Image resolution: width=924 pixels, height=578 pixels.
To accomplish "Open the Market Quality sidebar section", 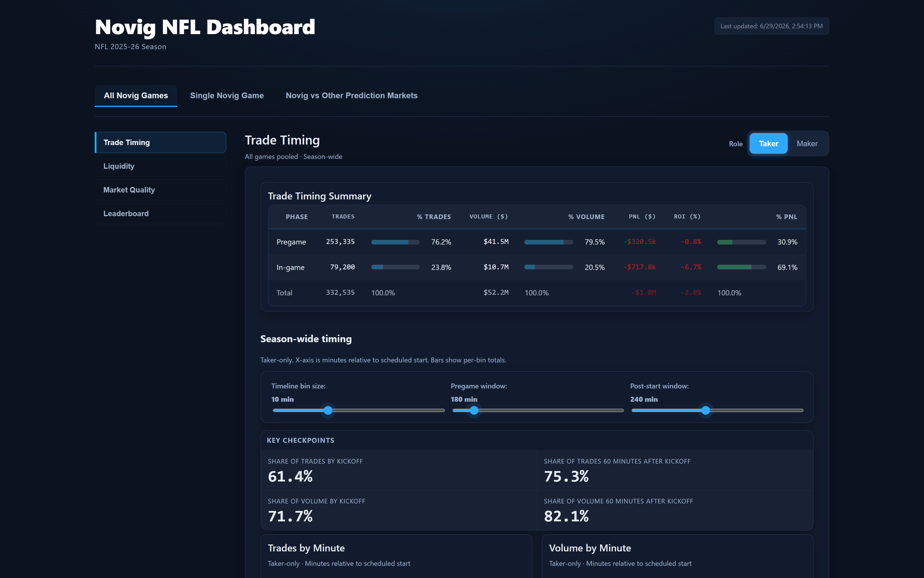I will click(x=160, y=190).
